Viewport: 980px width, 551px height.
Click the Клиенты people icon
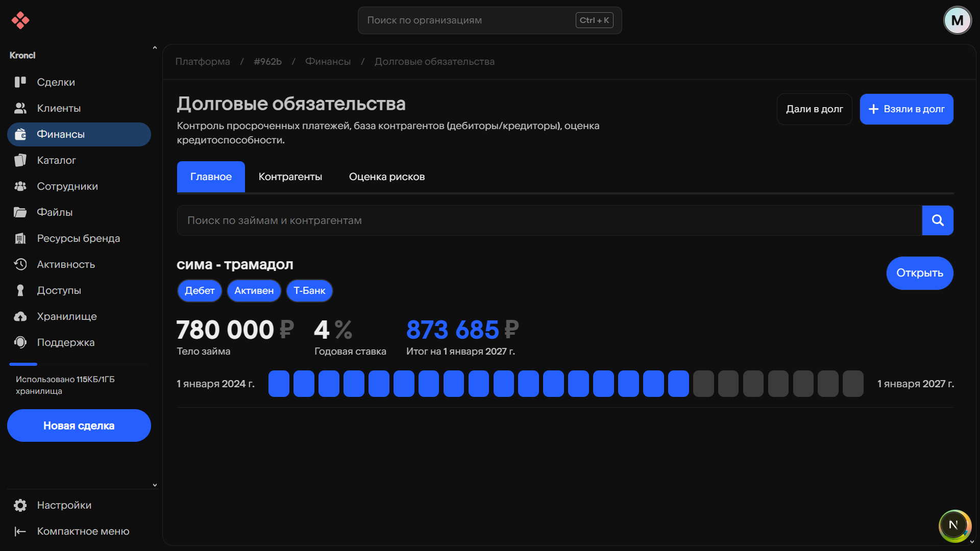[x=20, y=108]
